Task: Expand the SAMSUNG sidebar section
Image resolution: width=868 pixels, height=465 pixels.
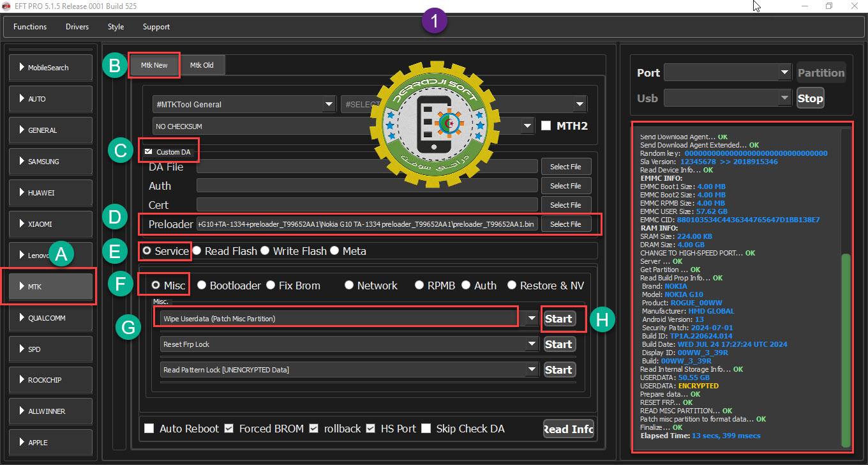Action: click(x=50, y=162)
